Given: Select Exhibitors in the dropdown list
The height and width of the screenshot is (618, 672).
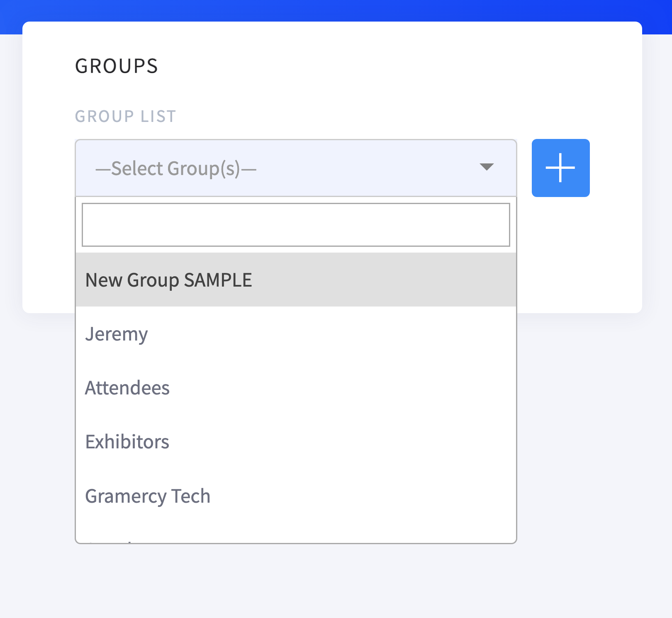Looking at the screenshot, I should coord(296,441).
